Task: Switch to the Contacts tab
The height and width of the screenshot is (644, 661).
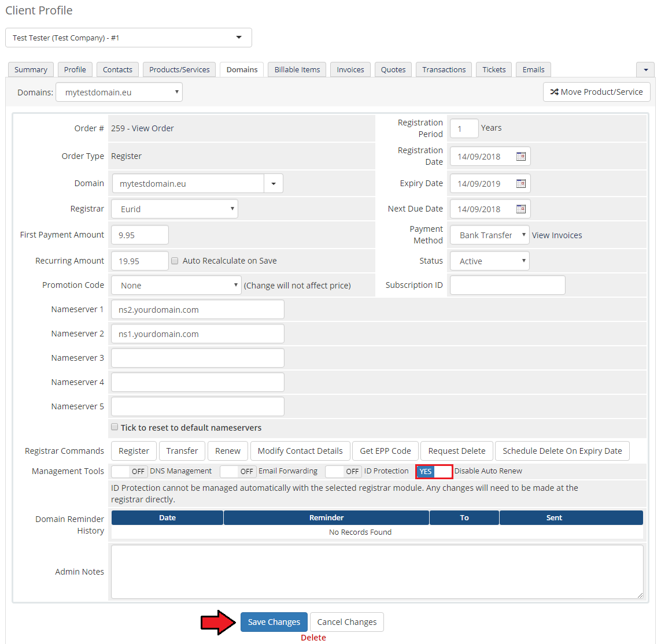Action: [117, 69]
